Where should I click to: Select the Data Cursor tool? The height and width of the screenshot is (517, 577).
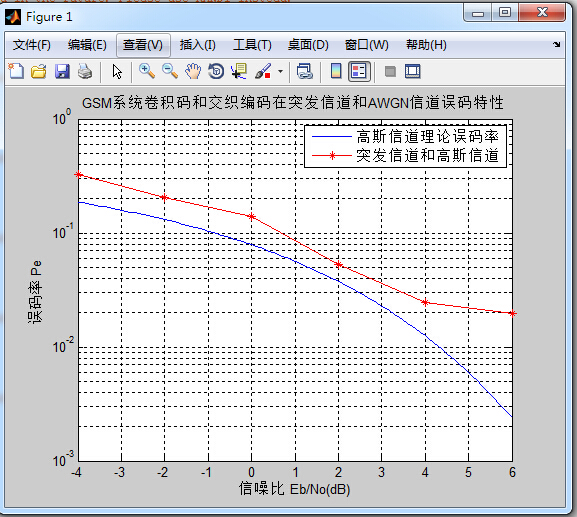(x=239, y=71)
